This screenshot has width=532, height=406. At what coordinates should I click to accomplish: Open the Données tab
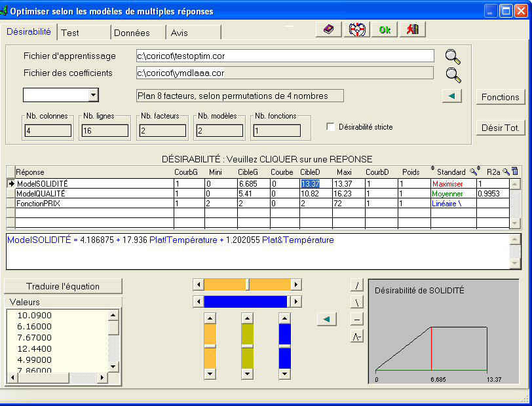132,33
